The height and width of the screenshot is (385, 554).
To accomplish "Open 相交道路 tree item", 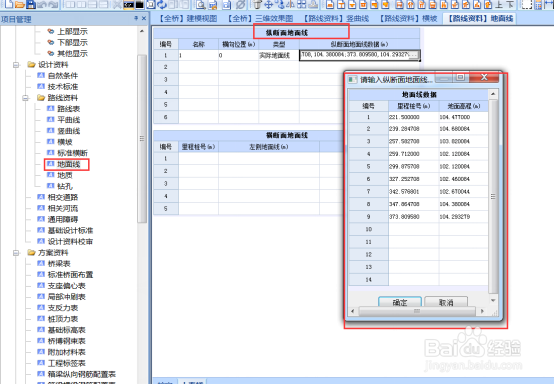I will [58, 197].
